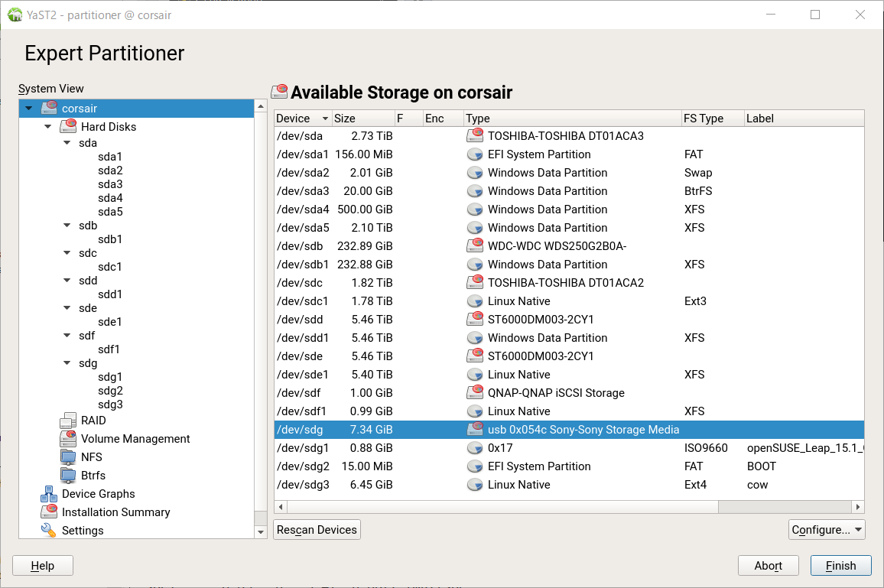Collapse the sde disk node
This screenshot has width=884, height=588.
pyautogui.click(x=67, y=308)
